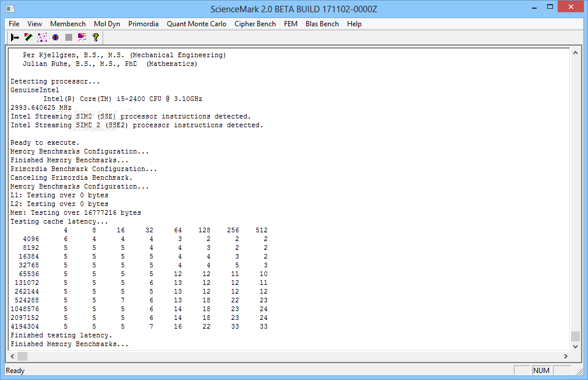This screenshot has width=588, height=380.
Task: Click the 'GenuineIntel' line
Action: (x=34, y=90)
